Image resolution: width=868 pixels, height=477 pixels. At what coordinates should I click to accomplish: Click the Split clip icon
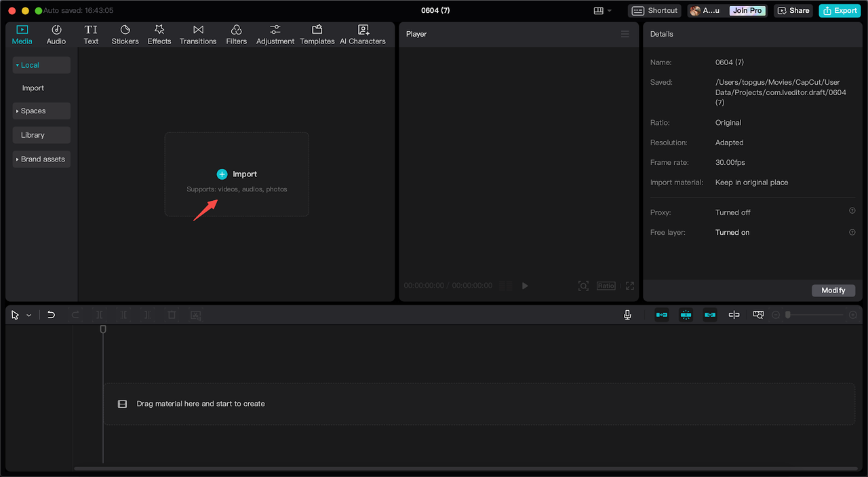coord(100,315)
